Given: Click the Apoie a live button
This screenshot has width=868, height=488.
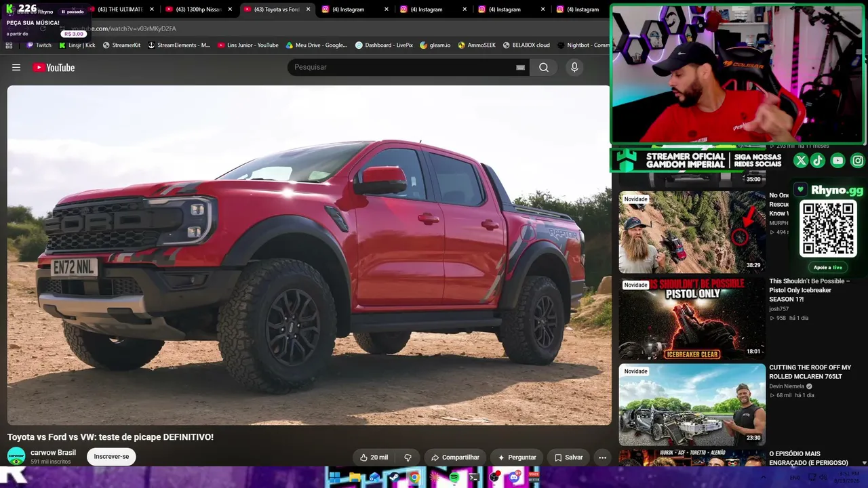Looking at the screenshot, I should coord(828,268).
